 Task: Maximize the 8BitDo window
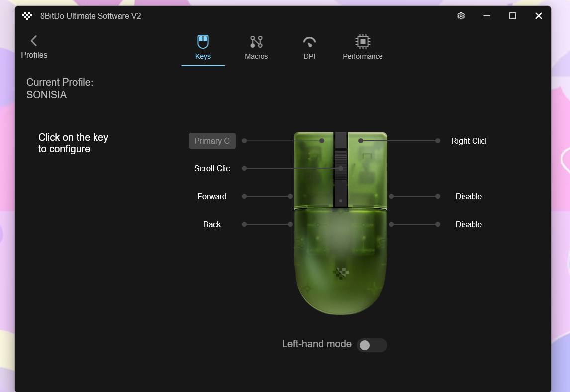[513, 16]
